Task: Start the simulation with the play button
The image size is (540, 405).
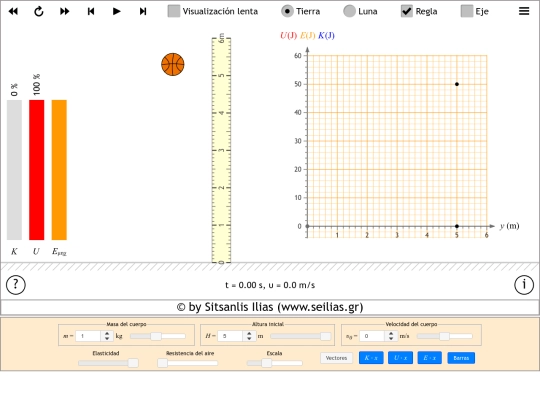Action: click(x=117, y=11)
